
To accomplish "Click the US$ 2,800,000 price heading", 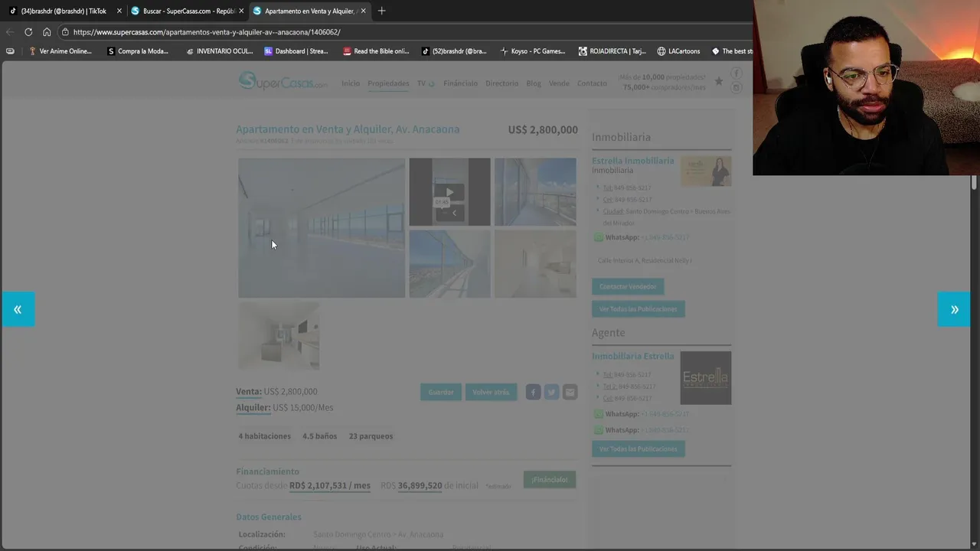I will click(543, 130).
